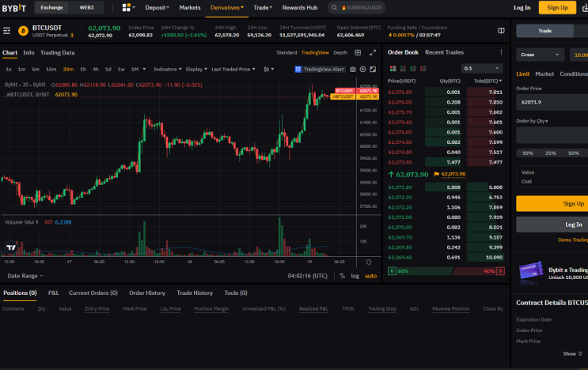The width and height of the screenshot is (588, 370).
Task: Click the chart pop-out icon in toolbar
Action: (x=373, y=70)
